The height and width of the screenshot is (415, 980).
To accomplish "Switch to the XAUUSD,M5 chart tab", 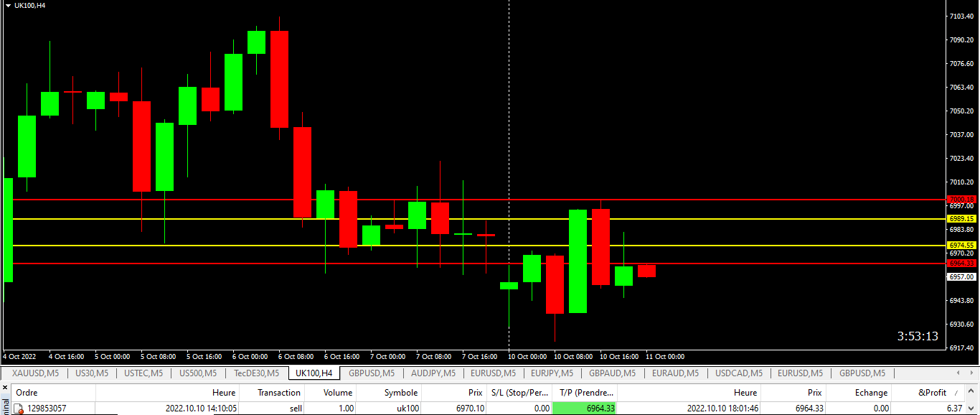I will tap(36, 373).
